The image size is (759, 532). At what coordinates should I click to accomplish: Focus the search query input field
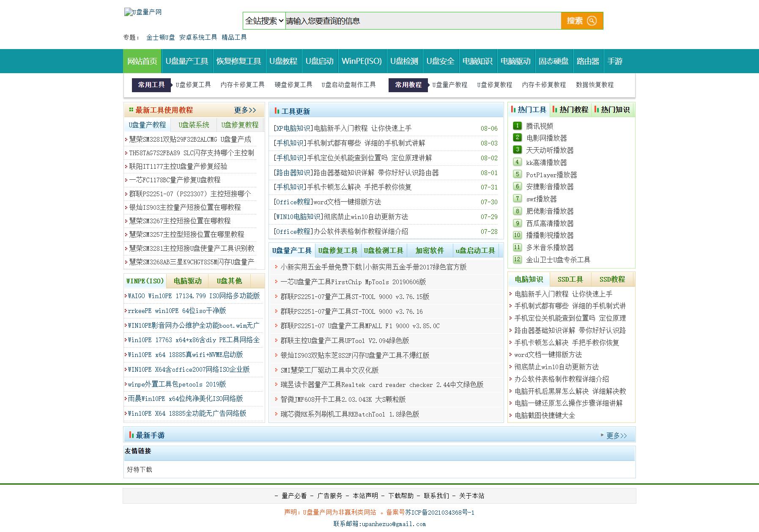(423, 21)
